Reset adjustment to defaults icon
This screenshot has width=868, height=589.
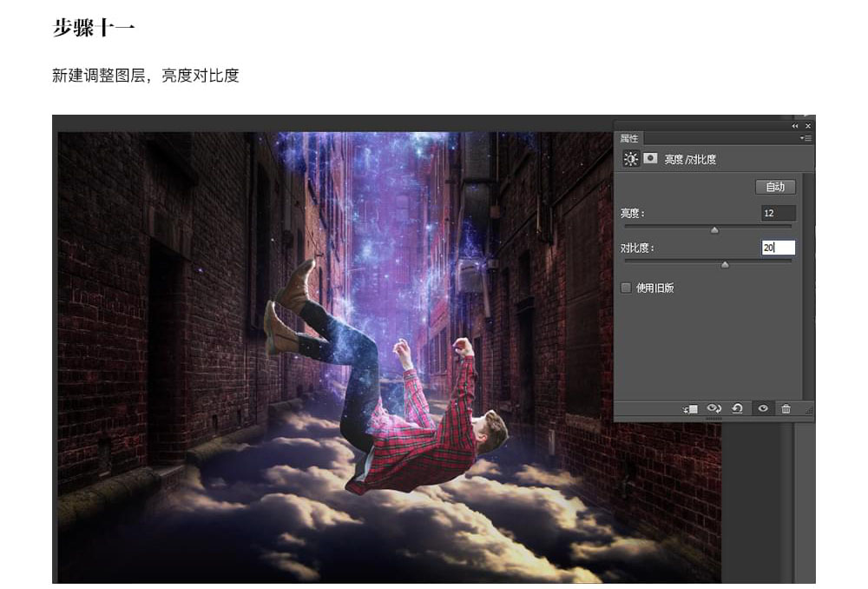(737, 408)
